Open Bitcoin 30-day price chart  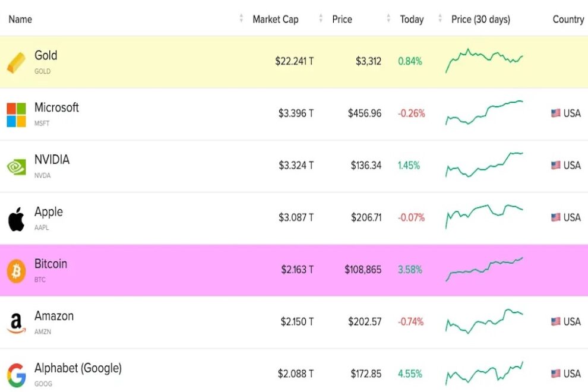click(x=484, y=269)
